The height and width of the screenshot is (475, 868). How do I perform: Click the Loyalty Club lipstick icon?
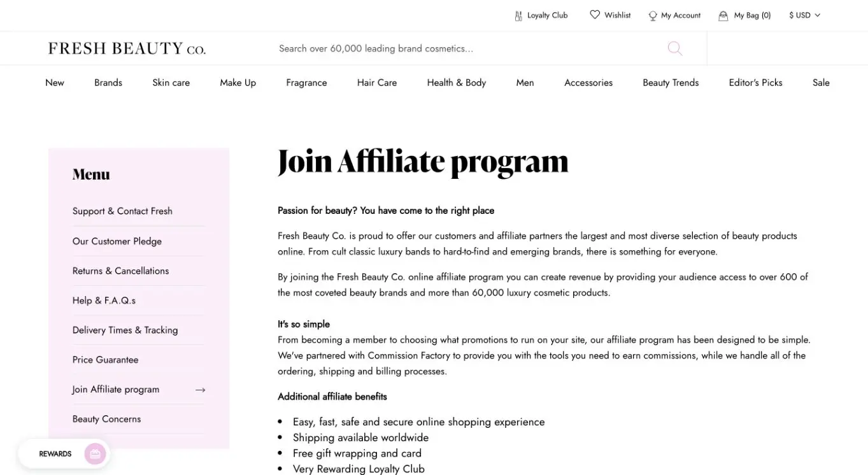pyautogui.click(x=518, y=15)
